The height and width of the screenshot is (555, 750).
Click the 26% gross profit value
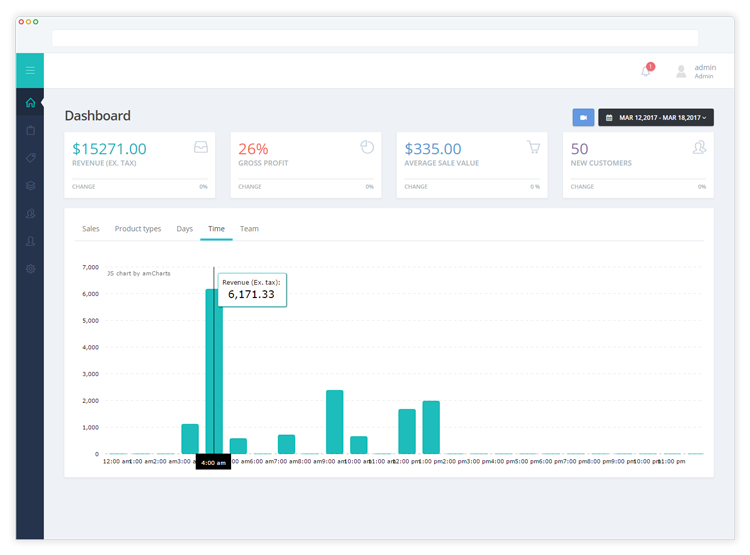253,149
